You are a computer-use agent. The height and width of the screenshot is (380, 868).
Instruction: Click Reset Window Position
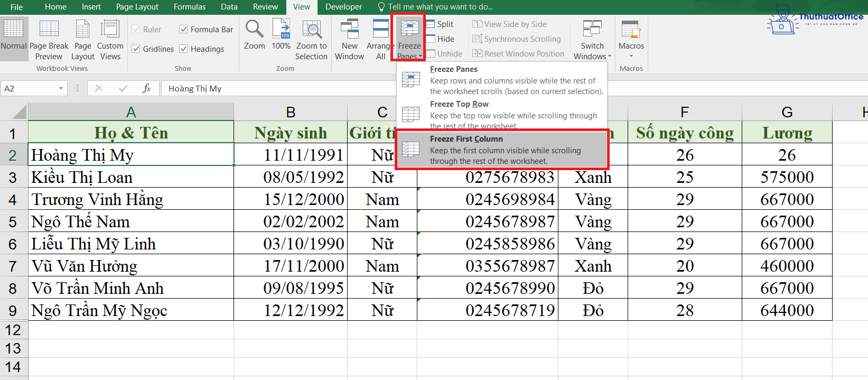518,54
